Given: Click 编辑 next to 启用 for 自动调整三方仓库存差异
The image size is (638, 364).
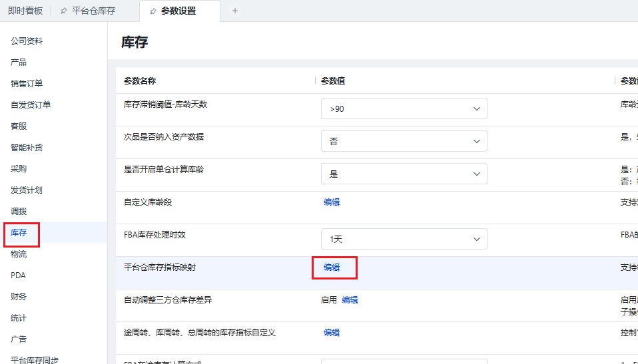Looking at the screenshot, I should [x=350, y=300].
